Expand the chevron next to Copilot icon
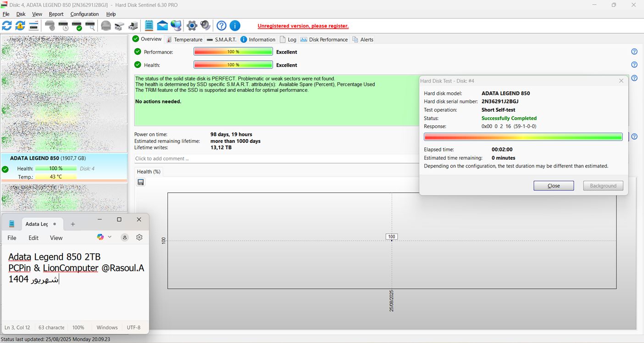The image size is (644, 343). tap(110, 237)
